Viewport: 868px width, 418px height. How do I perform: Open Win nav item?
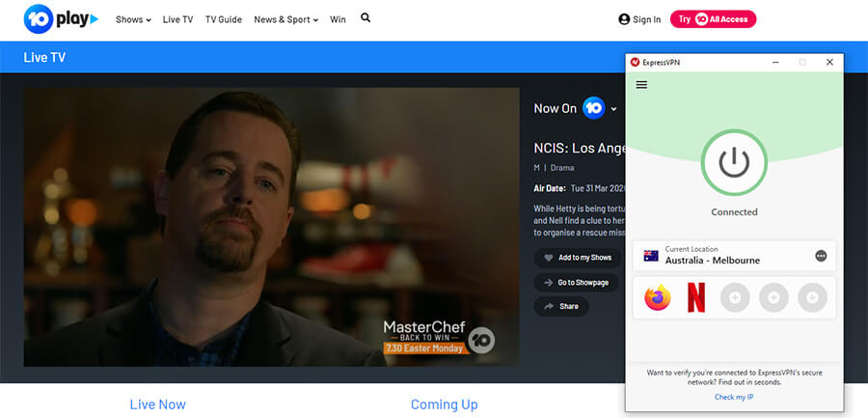pos(338,19)
